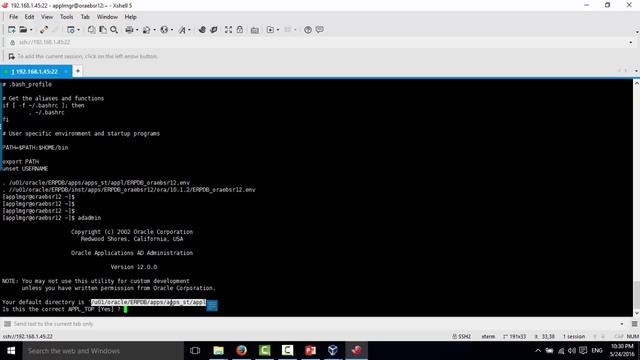Click the Paste toolbar icon

[x=103, y=30]
